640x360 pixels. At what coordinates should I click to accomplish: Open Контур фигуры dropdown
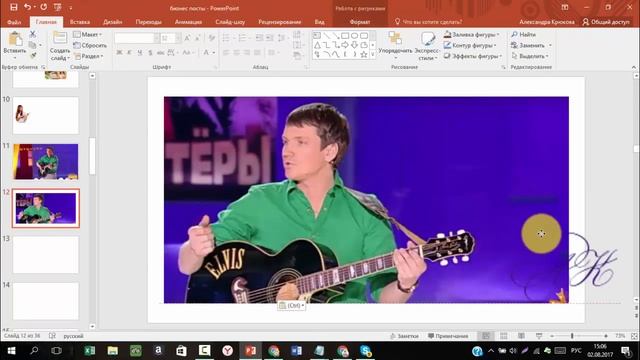[470, 45]
